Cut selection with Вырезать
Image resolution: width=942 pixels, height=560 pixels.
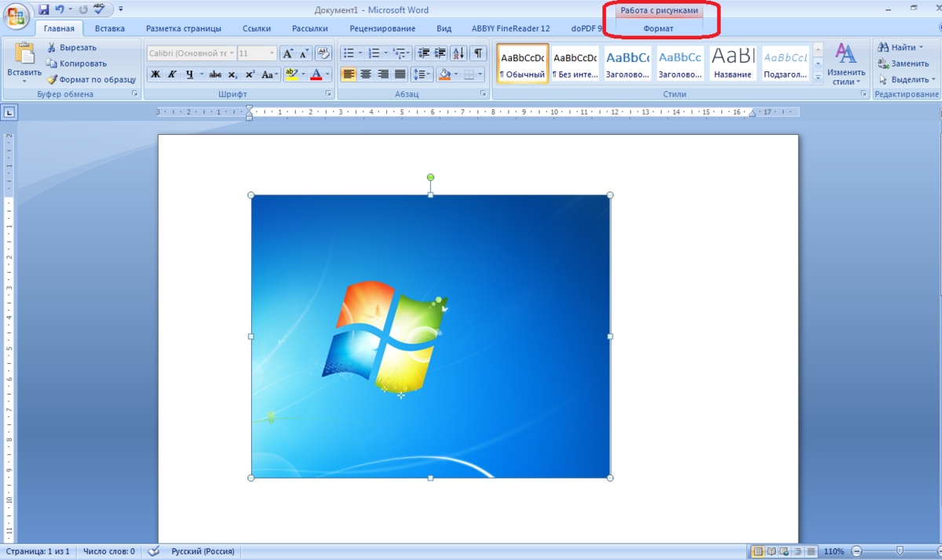pyautogui.click(x=71, y=47)
